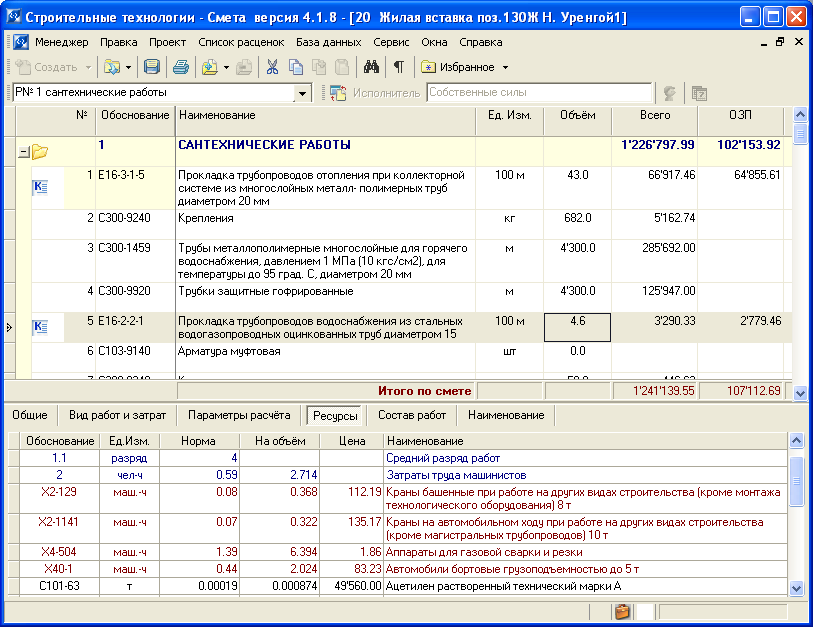Cut selection with the scissors icon
Image resolution: width=813 pixels, height=627 pixels.
pos(272,67)
